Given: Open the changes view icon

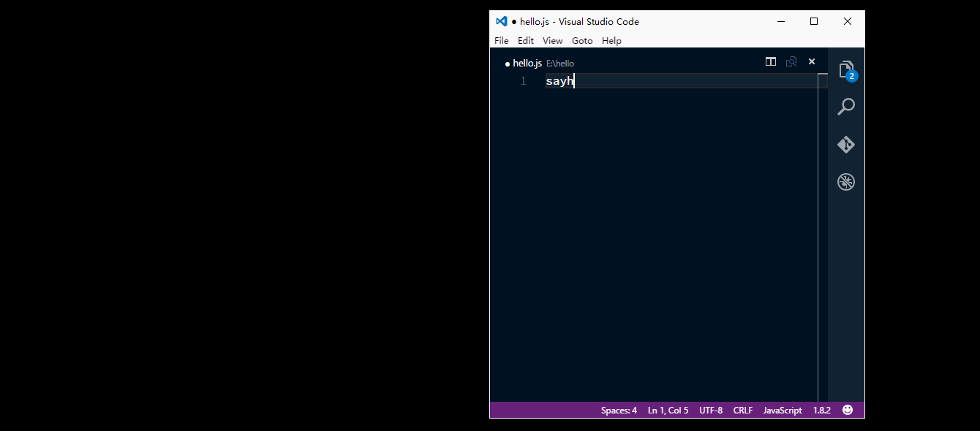Looking at the screenshot, I should tap(791, 62).
